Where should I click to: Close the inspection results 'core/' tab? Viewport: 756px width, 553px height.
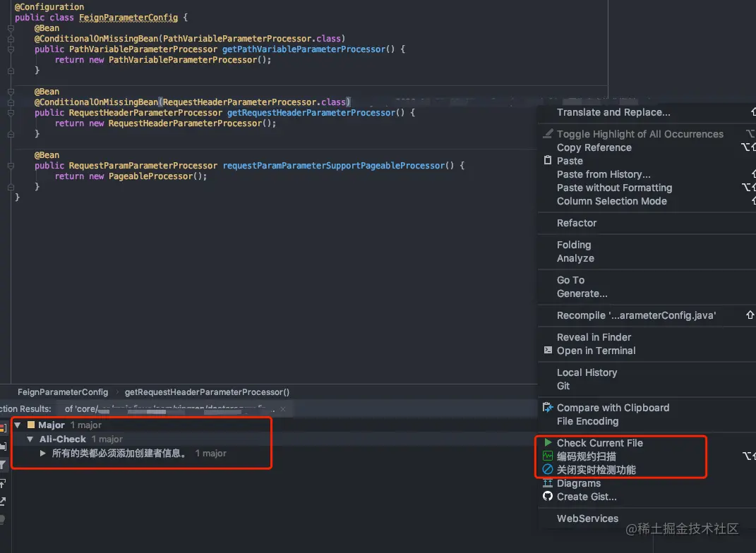283,409
